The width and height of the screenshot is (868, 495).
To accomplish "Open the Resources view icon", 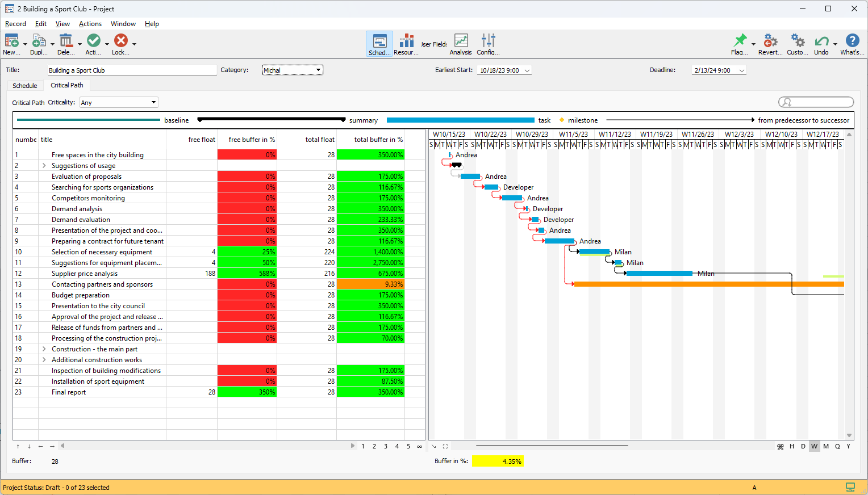I will coord(406,41).
